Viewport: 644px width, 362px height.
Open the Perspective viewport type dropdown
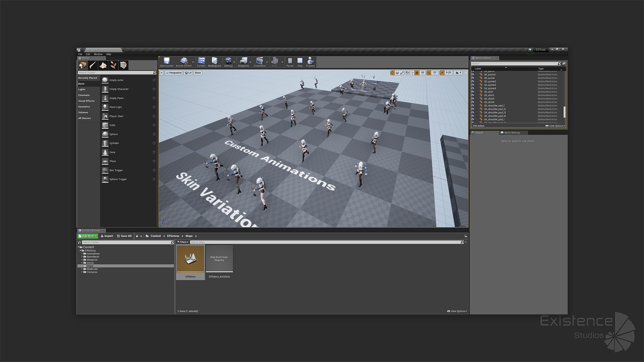point(174,73)
